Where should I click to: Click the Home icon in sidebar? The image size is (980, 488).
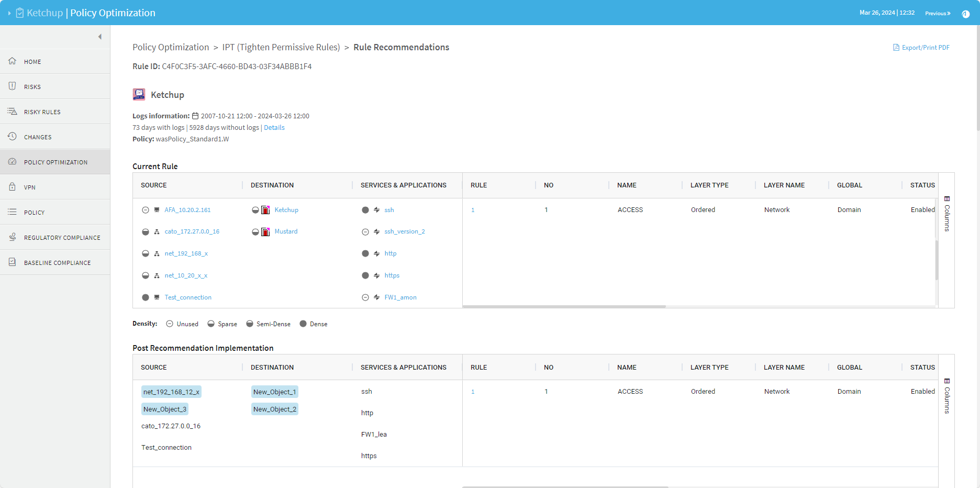tap(12, 61)
